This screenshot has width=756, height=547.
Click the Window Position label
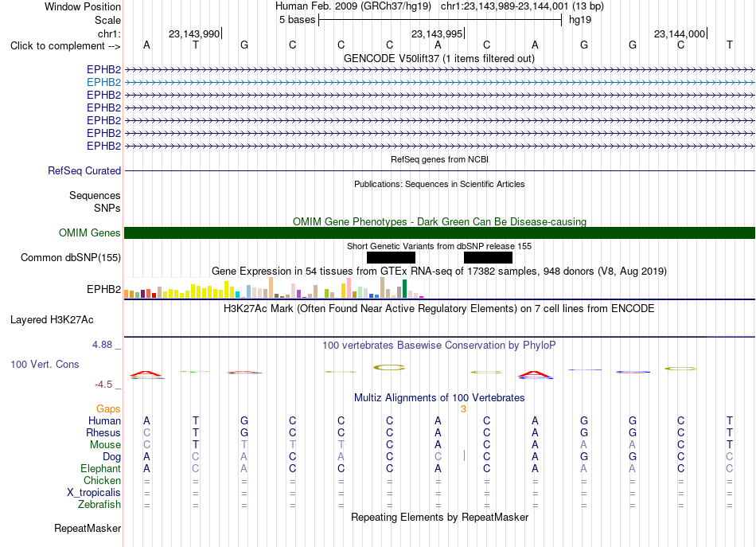pyautogui.click(x=83, y=6)
